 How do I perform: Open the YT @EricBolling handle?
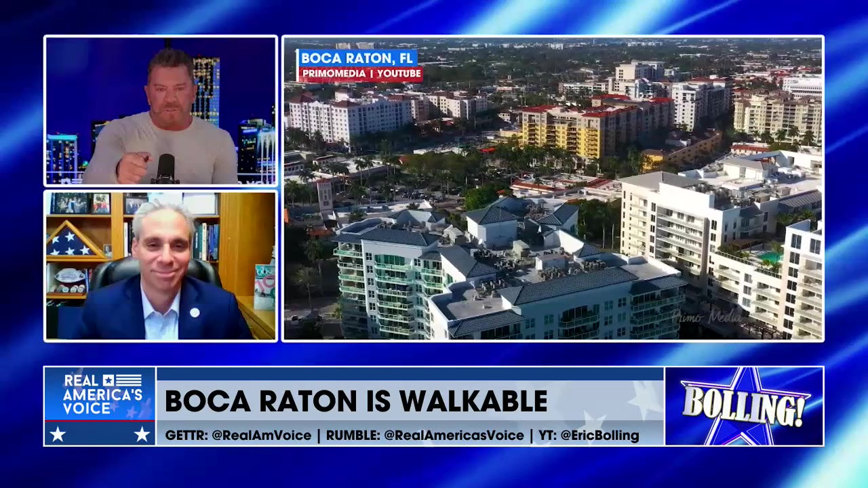click(x=589, y=435)
